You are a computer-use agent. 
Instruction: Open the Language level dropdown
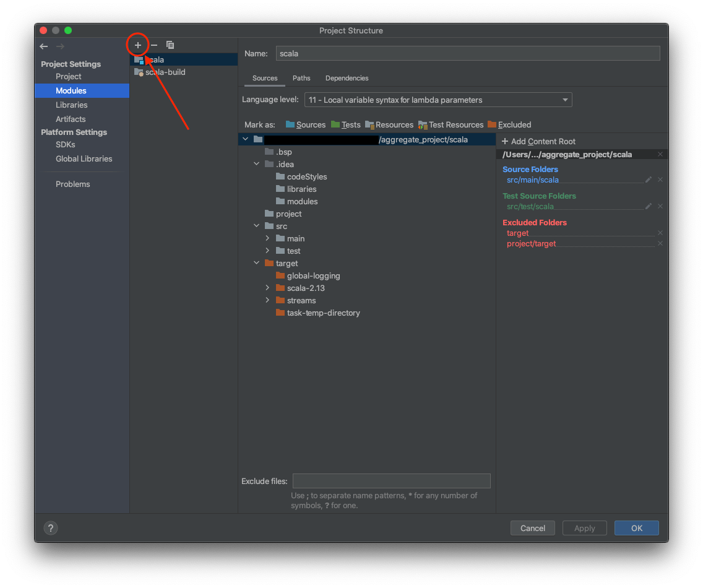point(438,100)
